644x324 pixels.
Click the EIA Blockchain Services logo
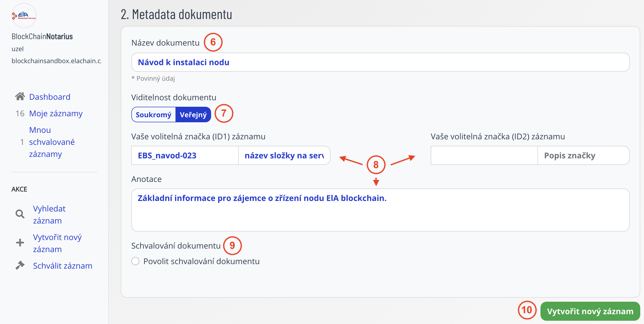24,16
